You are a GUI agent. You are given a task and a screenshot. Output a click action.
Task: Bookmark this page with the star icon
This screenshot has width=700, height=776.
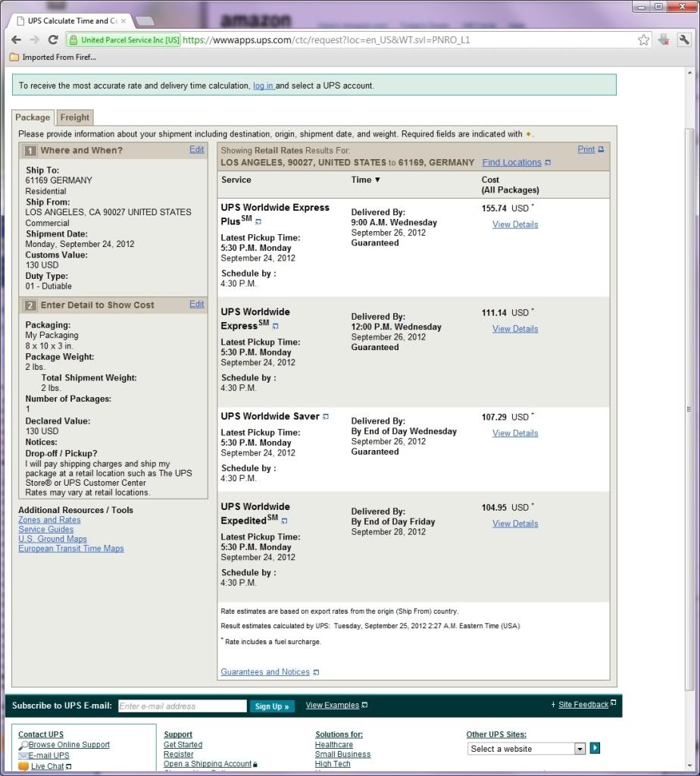pos(643,40)
